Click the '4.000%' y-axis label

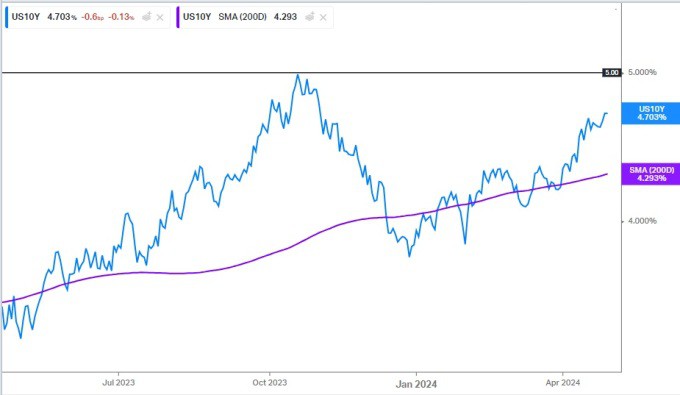pos(642,221)
